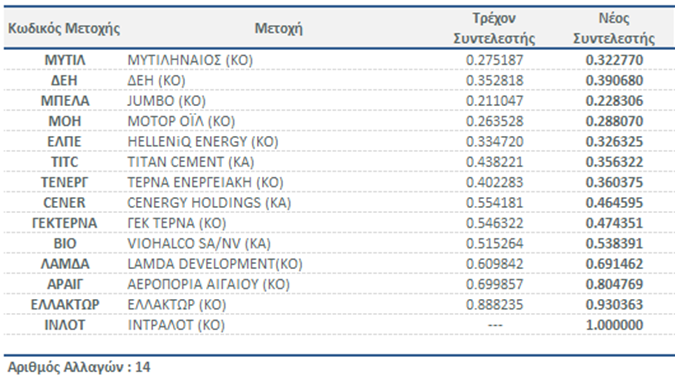Select the CENERGY HOLDINGS (ΚΑ) entry
Screen dimensions: 675x377
point(209,203)
